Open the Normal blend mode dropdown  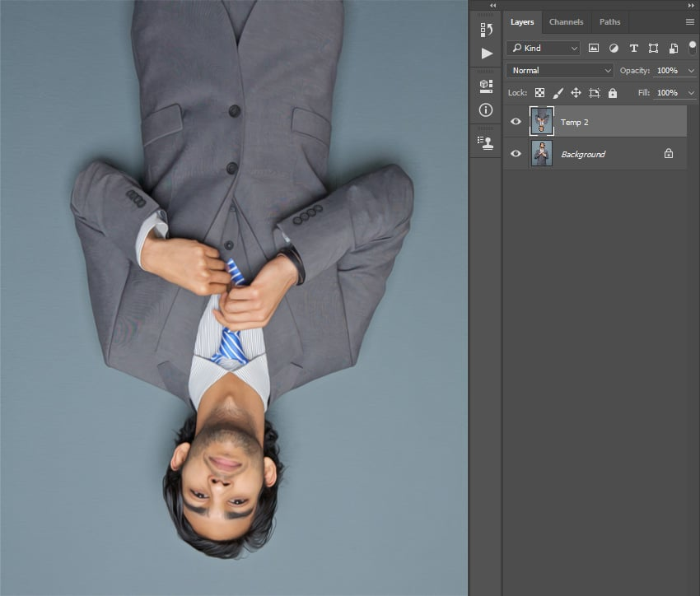[x=560, y=71]
